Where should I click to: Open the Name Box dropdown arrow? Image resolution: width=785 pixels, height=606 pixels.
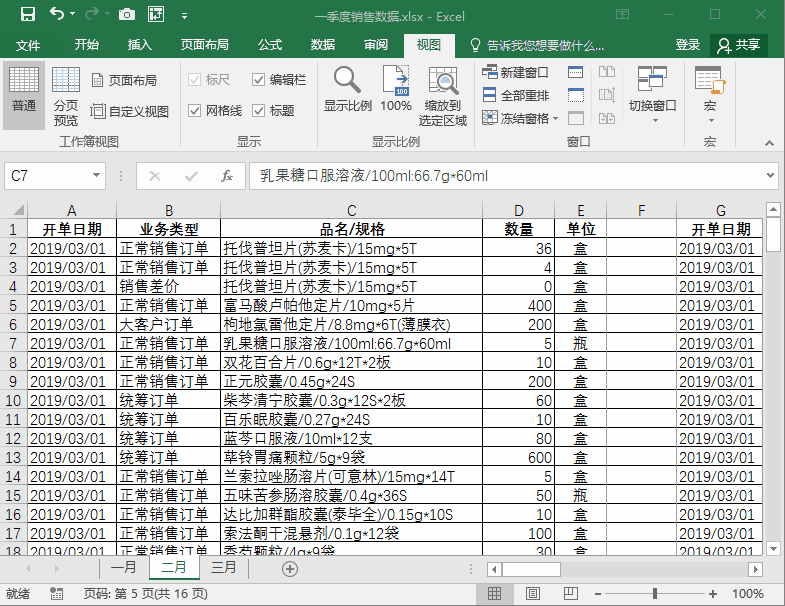coord(97,176)
